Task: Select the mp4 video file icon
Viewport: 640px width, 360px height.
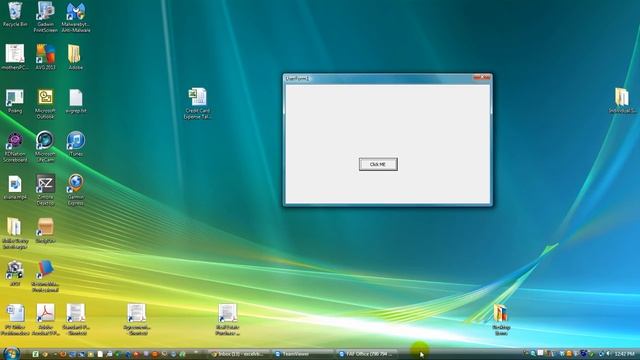Action: (x=15, y=188)
